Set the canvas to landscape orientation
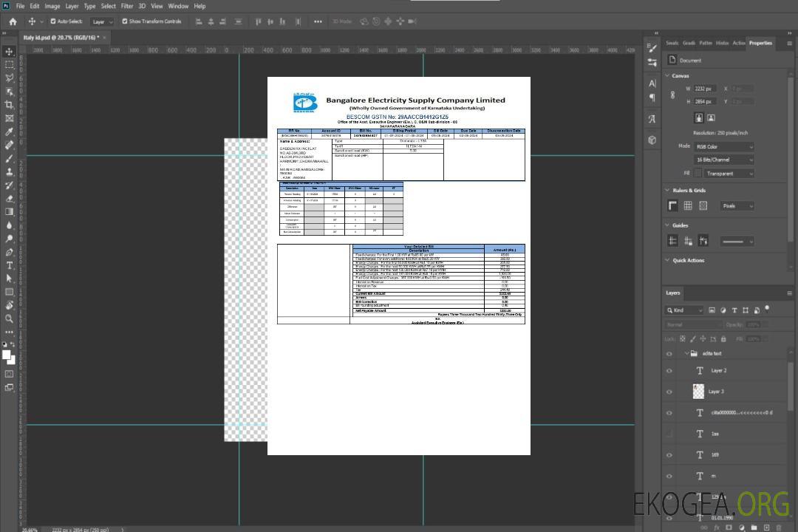798x532 pixels. pos(711,118)
